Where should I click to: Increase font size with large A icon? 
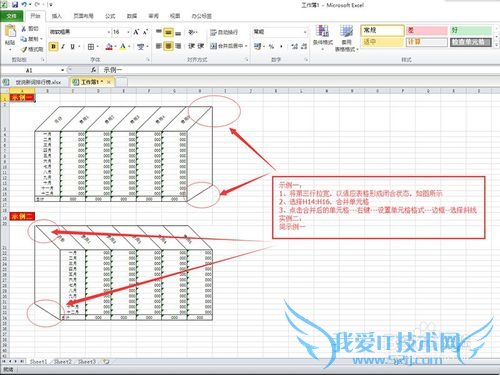click(x=136, y=32)
